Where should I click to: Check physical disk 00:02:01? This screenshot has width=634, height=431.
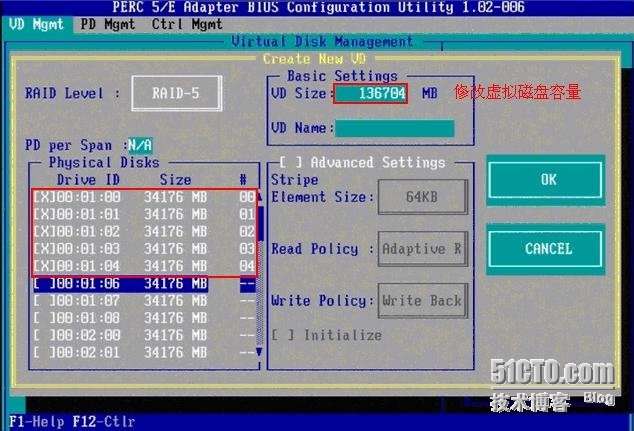click(44, 353)
